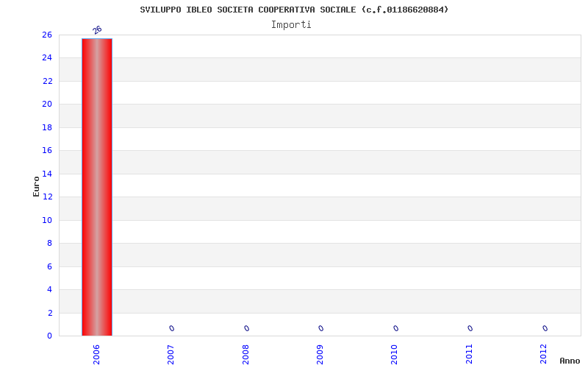Click the y-axis tick label 18
The image size is (588, 368).
tap(47, 127)
